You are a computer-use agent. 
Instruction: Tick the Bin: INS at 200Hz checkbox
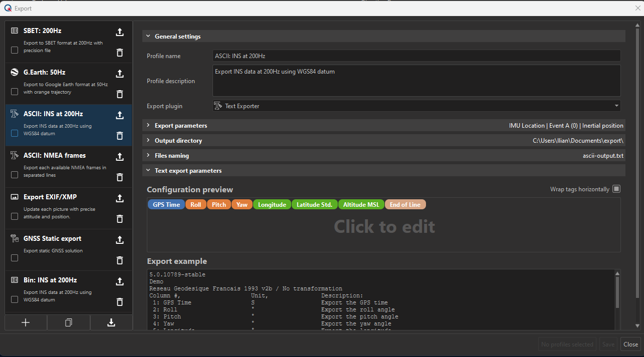(x=15, y=299)
